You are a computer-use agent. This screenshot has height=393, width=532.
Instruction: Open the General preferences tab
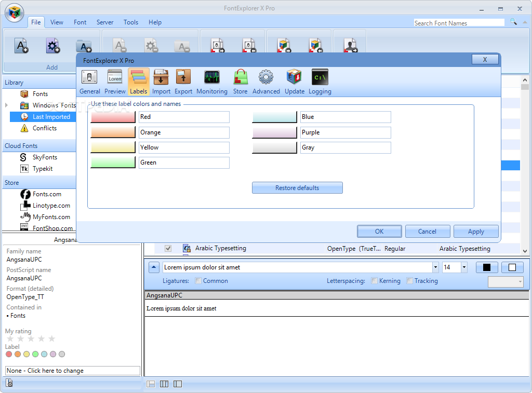pyautogui.click(x=89, y=82)
